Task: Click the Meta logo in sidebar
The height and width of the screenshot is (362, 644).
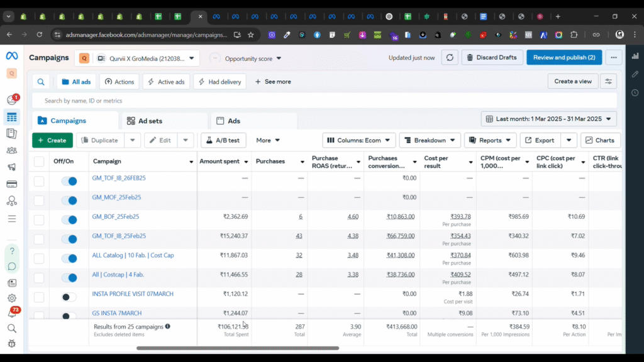Action: [x=12, y=56]
